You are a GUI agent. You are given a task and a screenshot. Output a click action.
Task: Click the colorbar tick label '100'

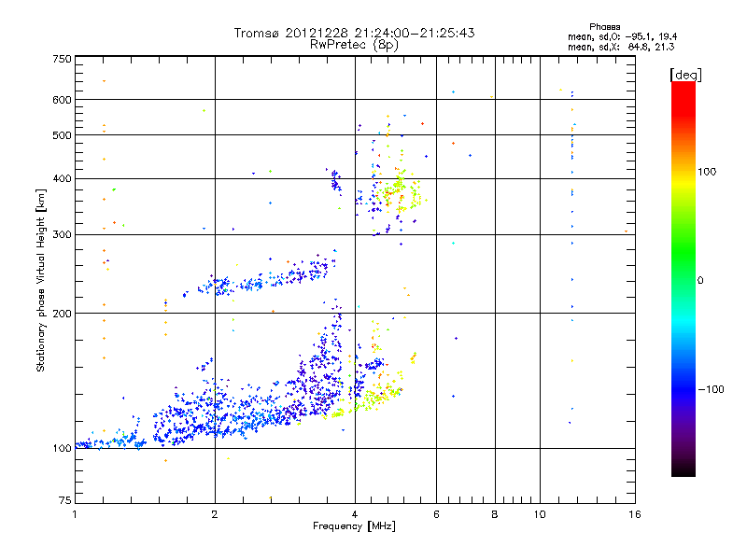(707, 172)
